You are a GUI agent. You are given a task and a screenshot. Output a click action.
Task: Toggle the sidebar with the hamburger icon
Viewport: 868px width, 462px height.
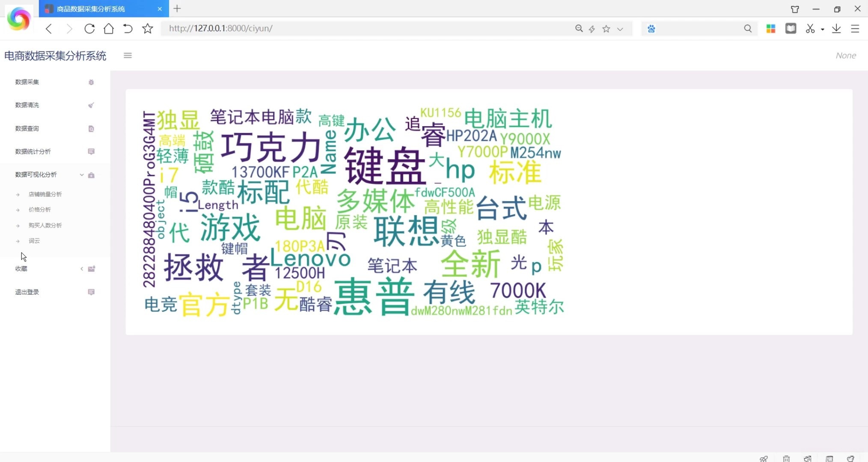[128, 55]
